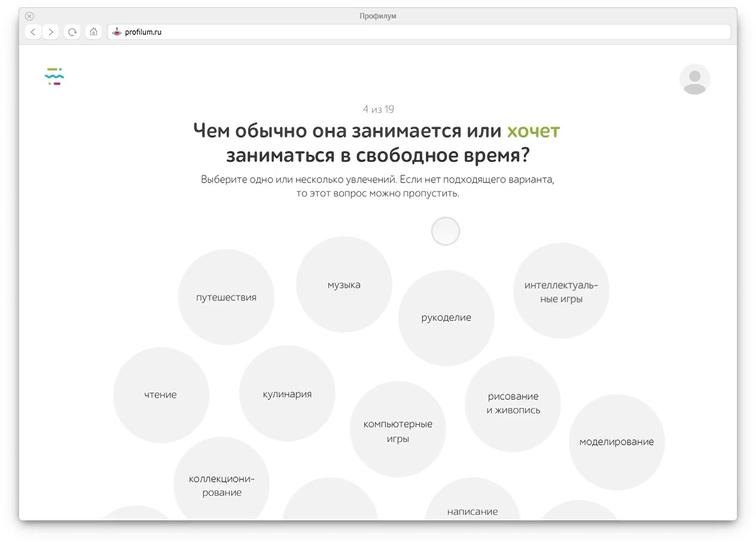Click the green word хочет in heading
Image resolution: width=756 pixels, height=543 pixels.
533,130
